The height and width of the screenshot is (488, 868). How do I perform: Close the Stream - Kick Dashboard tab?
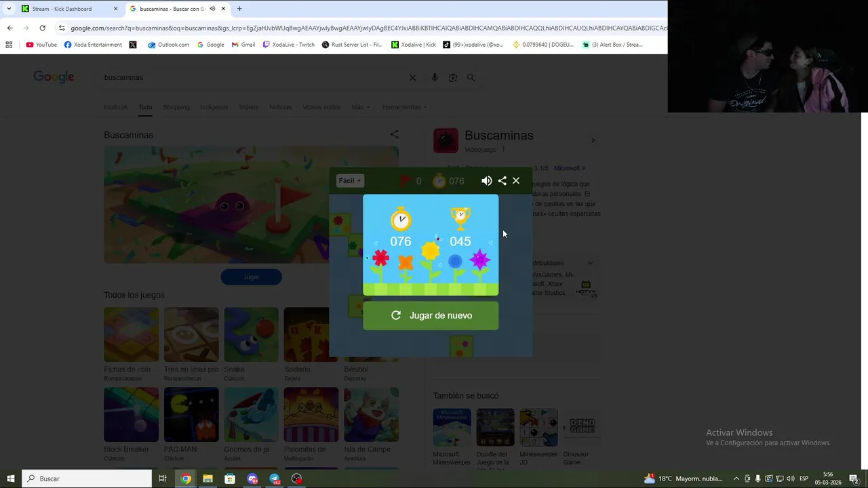tap(115, 9)
